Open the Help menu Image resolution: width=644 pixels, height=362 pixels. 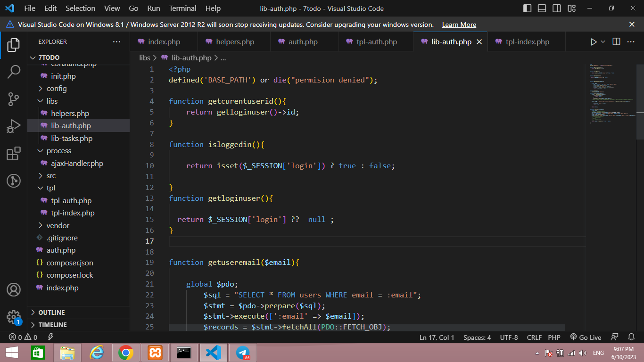click(213, 8)
